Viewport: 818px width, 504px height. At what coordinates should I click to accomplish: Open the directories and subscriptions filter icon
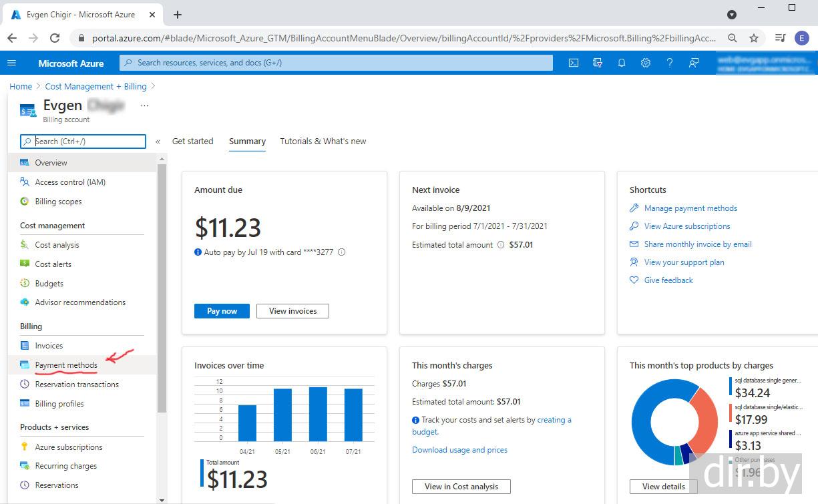(598, 63)
